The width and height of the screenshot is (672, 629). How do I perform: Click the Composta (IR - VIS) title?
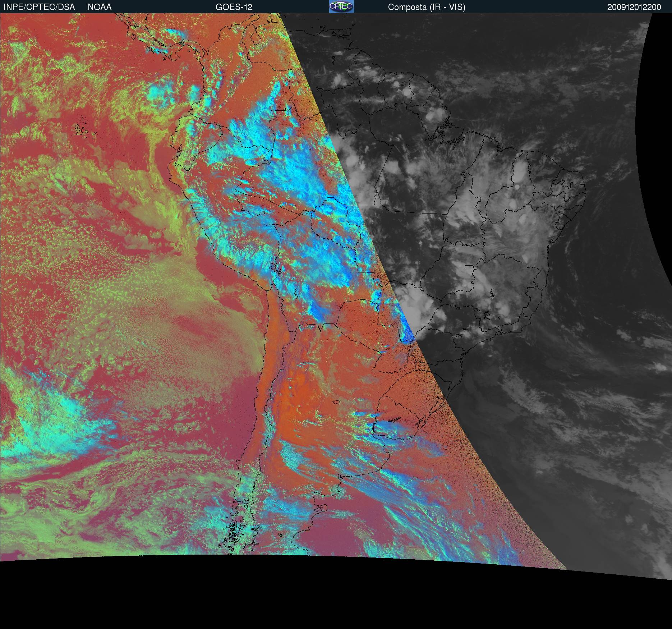(427, 7)
